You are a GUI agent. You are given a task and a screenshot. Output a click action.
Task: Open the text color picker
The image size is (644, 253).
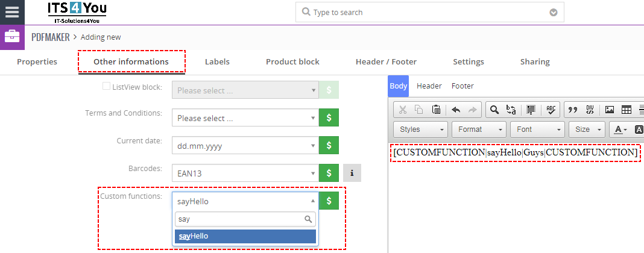[620, 129]
